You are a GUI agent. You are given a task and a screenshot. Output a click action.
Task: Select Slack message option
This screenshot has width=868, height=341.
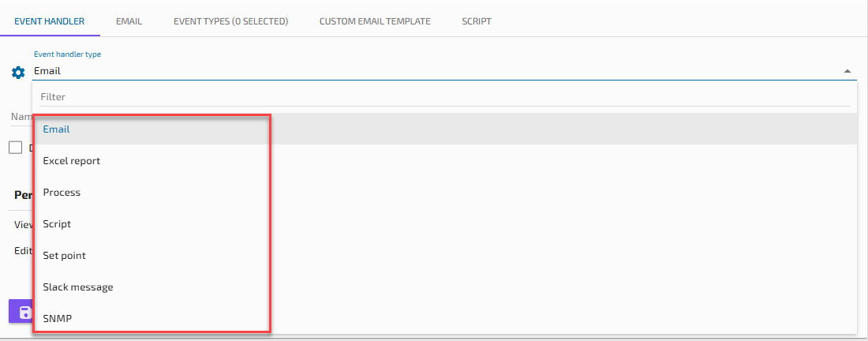tap(77, 287)
